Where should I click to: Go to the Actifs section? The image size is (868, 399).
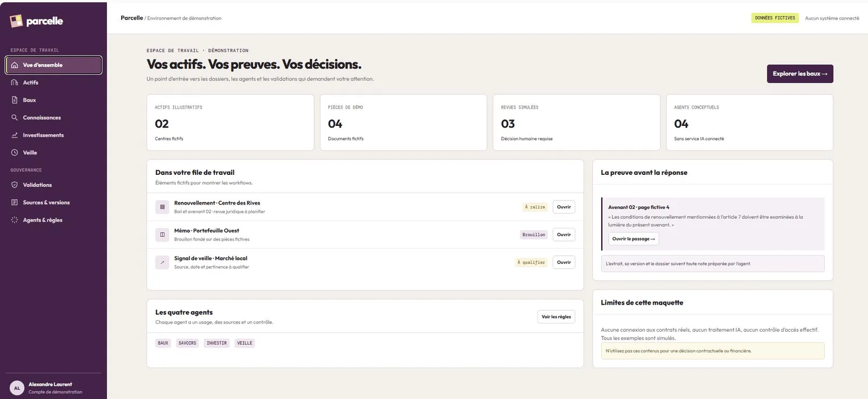click(54, 83)
